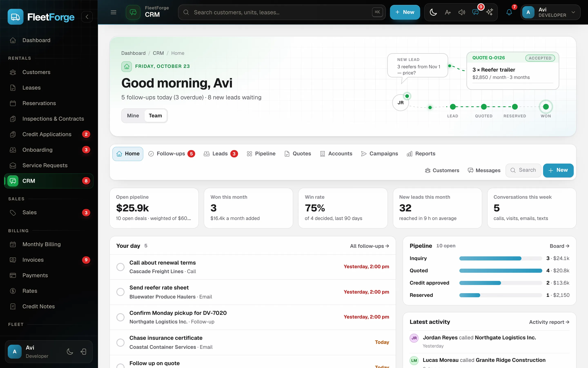588x368 pixels.
Task: Switch the view toggle to Team
Action: pos(155,116)
